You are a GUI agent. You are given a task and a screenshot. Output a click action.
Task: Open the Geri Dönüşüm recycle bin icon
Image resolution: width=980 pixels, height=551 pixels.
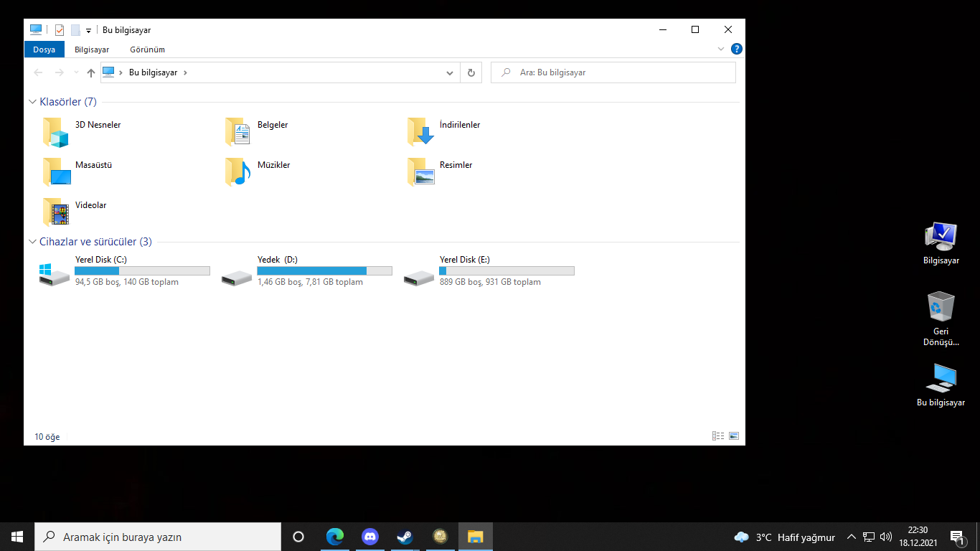click(941, 319)
